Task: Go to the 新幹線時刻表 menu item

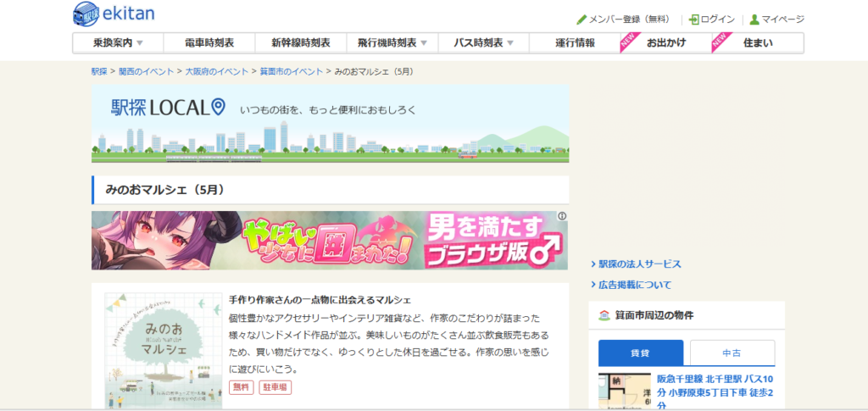Action: (x=301, y=43)
